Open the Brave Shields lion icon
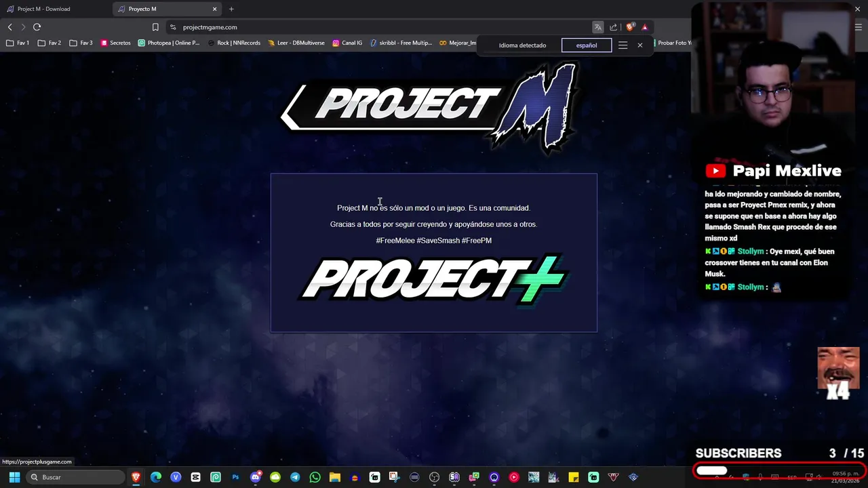 (x=630, y=27)
